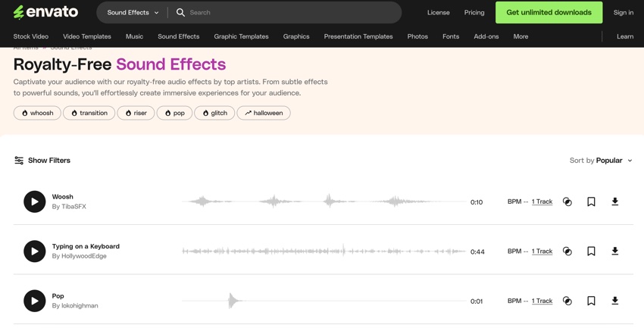Open the Pop track title
The width and height of the screenshot is (644, 328).
(x=58, y=296)
